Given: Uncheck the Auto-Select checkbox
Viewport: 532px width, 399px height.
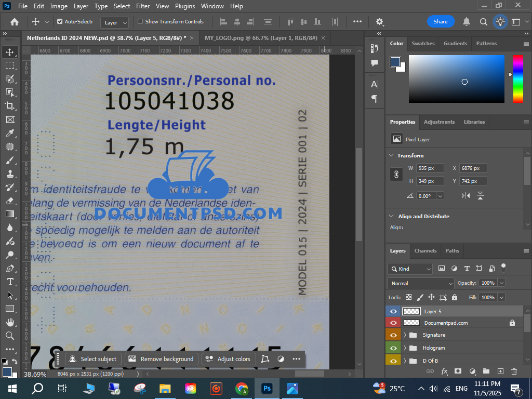Looking at the screenshot, I should pos(60,22).
